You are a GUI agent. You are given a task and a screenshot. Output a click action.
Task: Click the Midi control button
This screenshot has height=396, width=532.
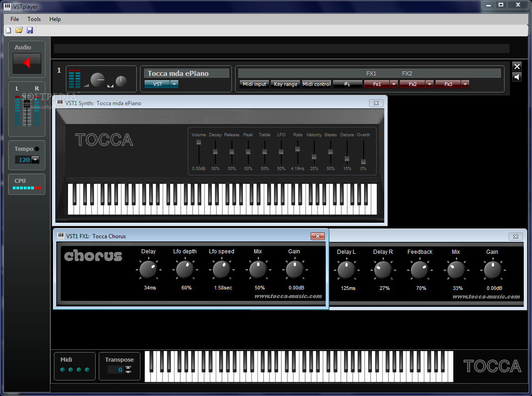(x=317, y=84)
